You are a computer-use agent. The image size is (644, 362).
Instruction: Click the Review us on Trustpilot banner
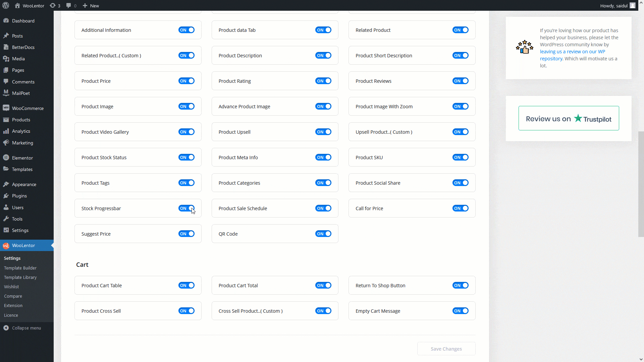[x=569, y=118]
